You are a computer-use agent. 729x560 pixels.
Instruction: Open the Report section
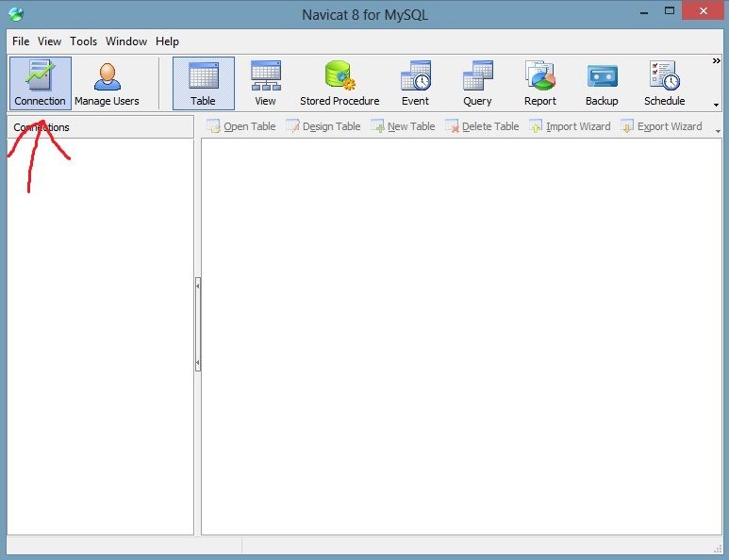coord(539,83)
